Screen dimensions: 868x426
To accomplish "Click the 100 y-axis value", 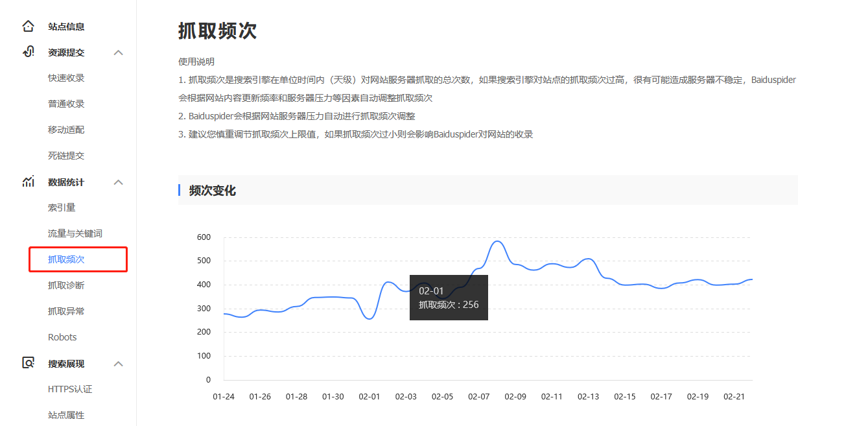I will [204, 356].
